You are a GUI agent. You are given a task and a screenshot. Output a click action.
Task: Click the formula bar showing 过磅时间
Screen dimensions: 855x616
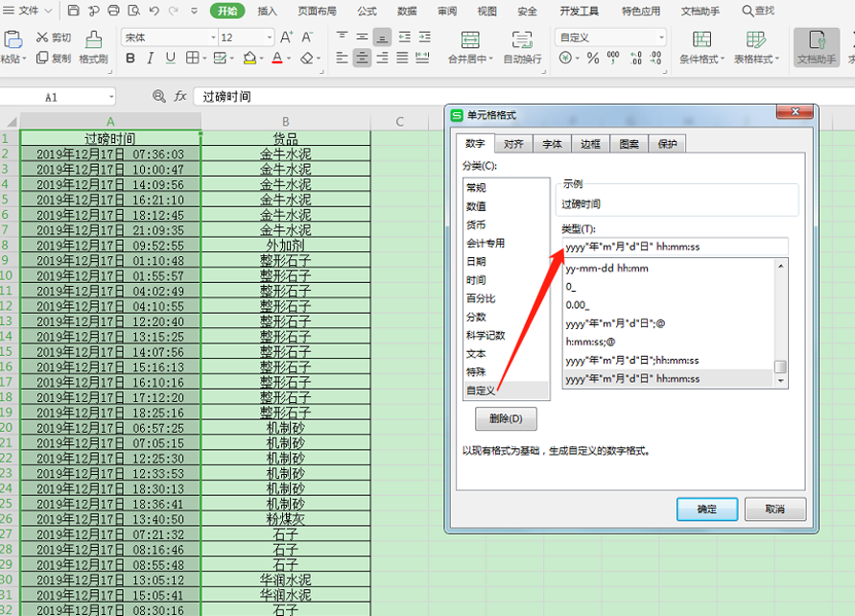click(524, 97)
